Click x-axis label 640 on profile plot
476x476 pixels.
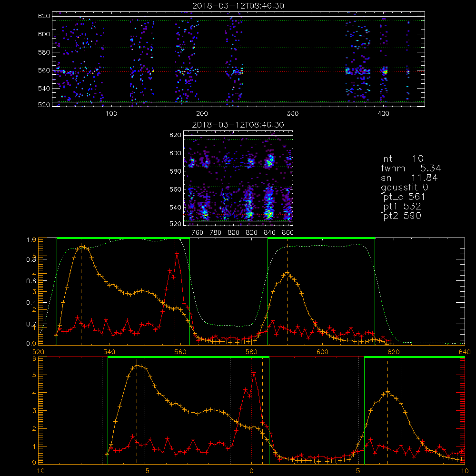coord(465,352)
